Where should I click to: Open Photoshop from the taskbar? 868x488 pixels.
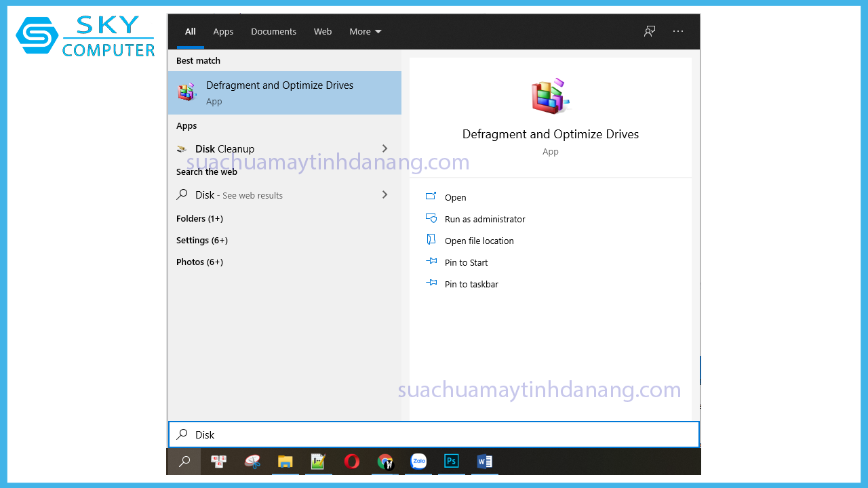451,462
